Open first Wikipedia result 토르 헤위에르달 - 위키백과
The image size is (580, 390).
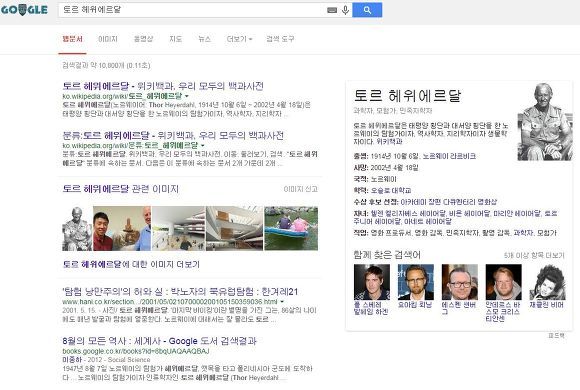tap(163, 86)
